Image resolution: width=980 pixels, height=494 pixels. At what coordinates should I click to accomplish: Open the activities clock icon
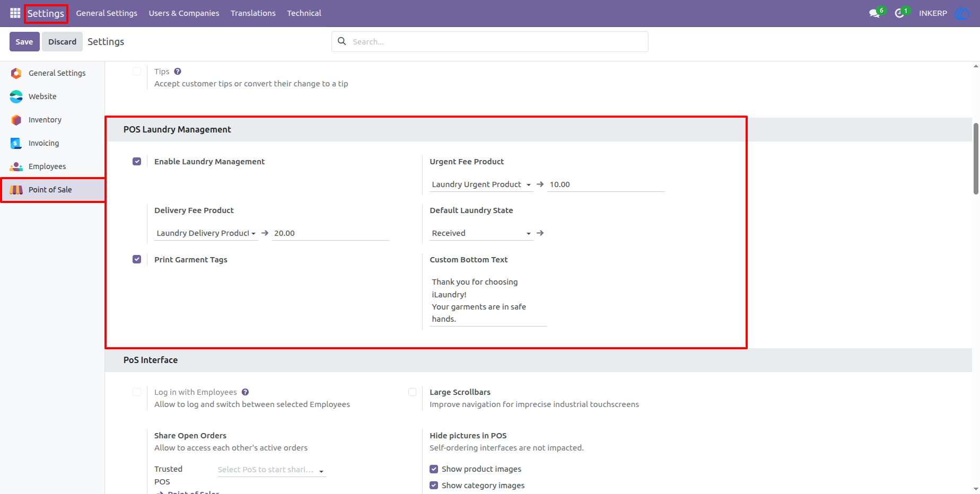pos(900,13)
